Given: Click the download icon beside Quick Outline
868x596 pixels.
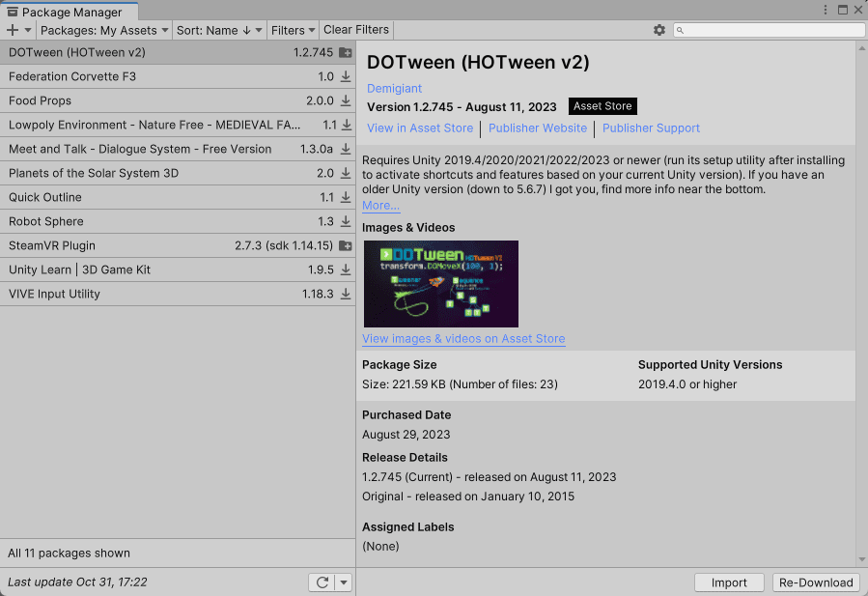Looking at the screenshot, I should pos(345,197).
